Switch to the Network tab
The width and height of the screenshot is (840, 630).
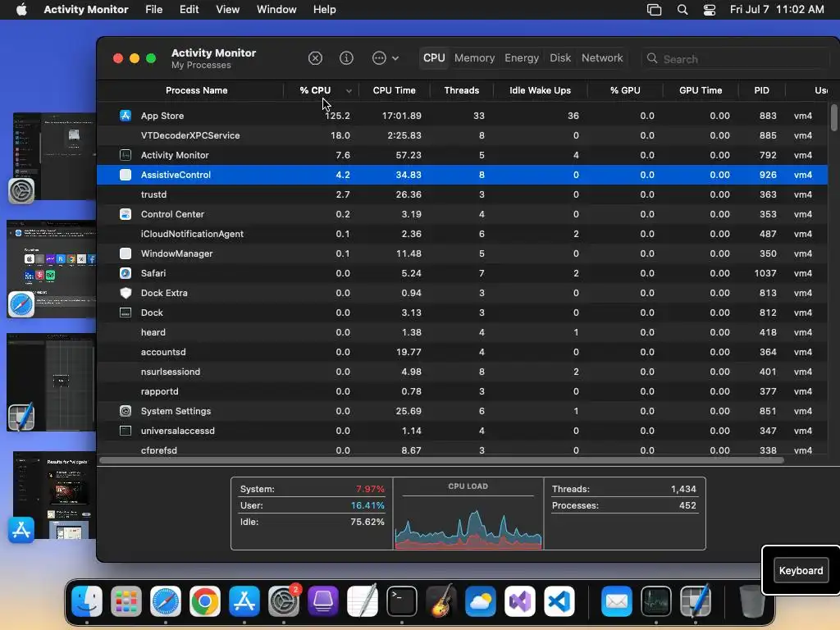pos(602,58)
